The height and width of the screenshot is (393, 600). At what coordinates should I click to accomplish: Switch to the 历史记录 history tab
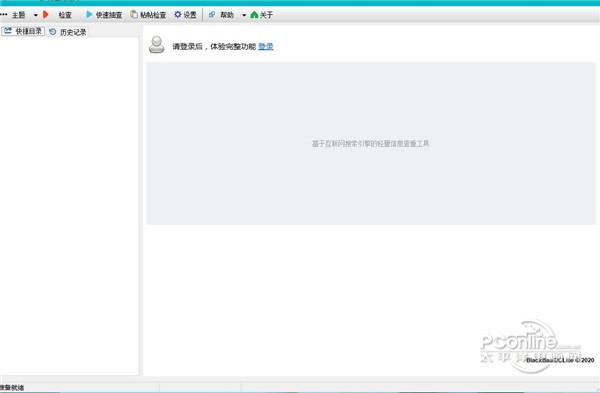[x=68, y=32]
